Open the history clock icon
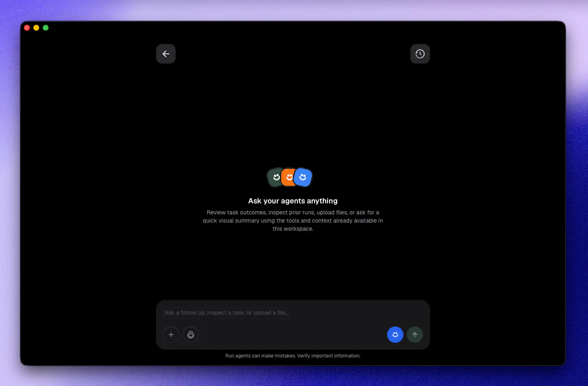The image size is (588, 386). 420,54
